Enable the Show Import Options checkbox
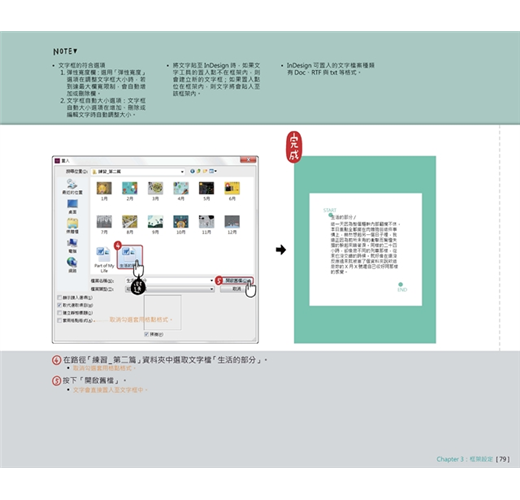Viewport: 520px width, 500px height. point(60,297)
